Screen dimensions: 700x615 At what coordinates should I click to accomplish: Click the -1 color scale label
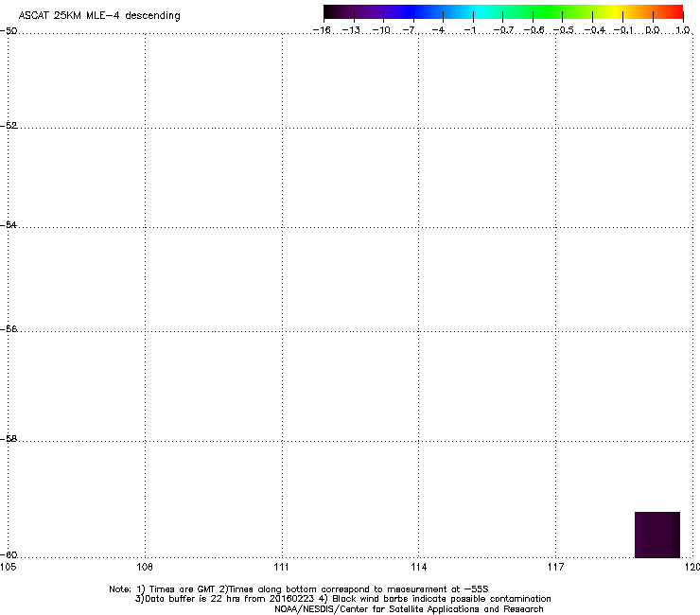tap(470, 30)
